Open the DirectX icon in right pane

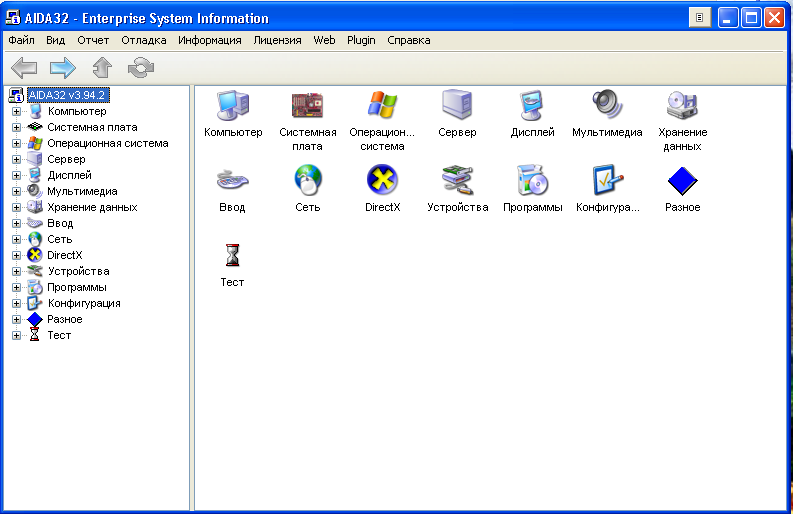(x=382, y=180)
